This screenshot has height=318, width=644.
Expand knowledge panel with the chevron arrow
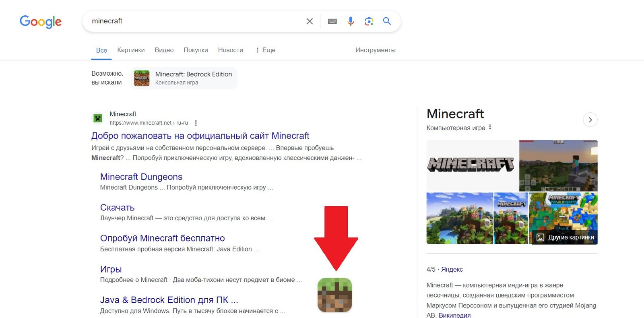tap(590, 120)
